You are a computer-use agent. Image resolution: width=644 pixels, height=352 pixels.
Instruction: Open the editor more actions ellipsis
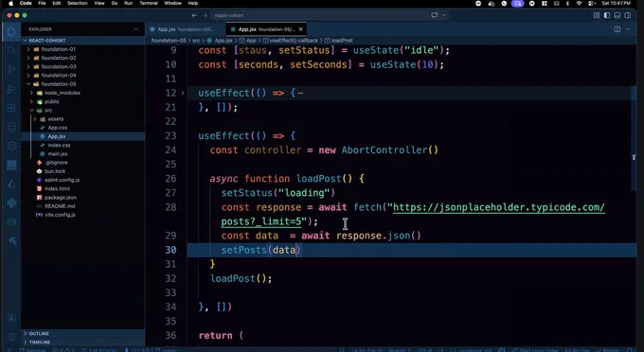(x=628, y=29)
